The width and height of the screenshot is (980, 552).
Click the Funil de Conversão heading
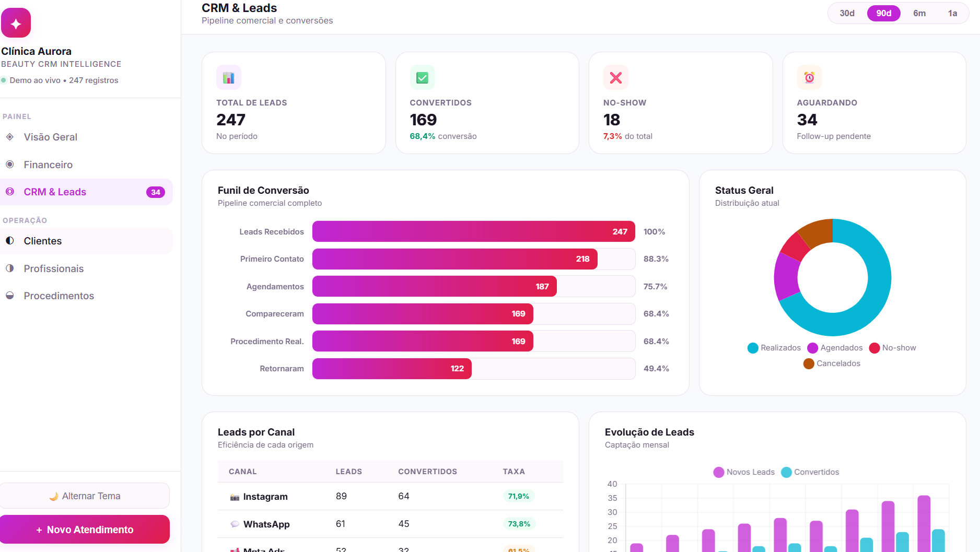coord(263,191)
